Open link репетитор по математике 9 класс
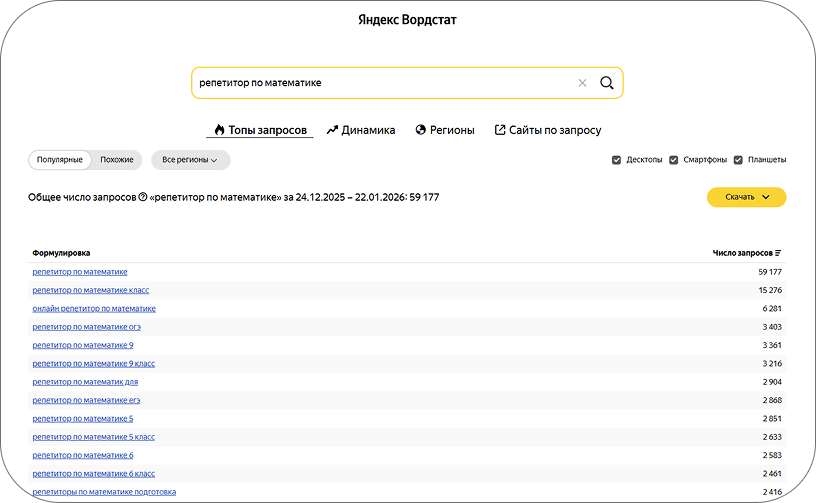816x503 pixels. (x=94, y=364)
